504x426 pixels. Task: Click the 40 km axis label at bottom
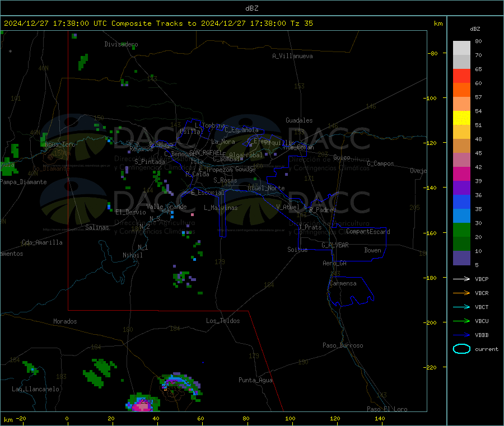click(156, 418)
